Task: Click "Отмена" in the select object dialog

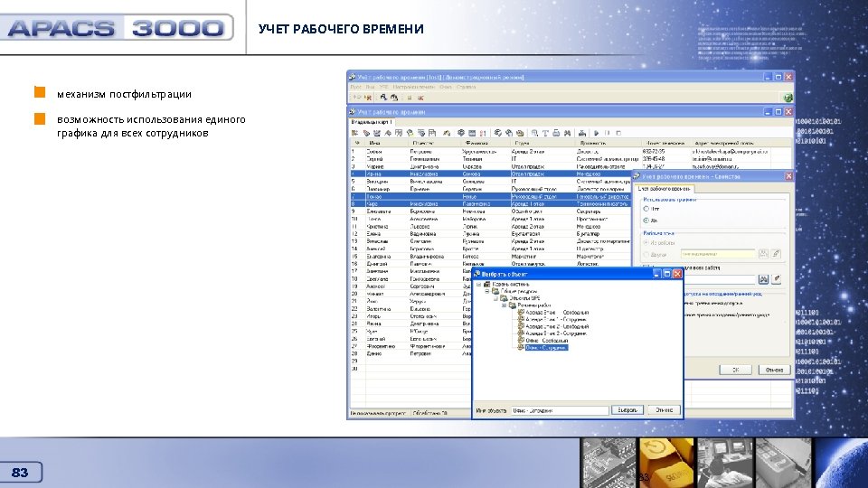Action: (x=664, y=410)
